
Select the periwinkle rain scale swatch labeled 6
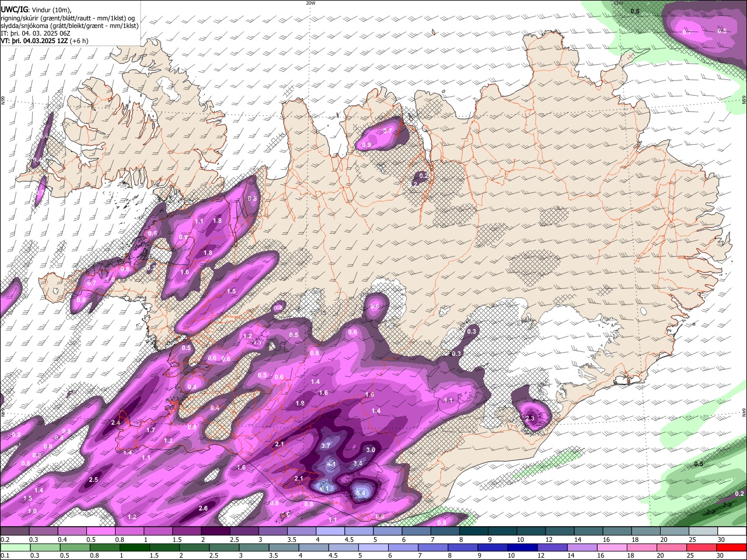pos(403,548)
